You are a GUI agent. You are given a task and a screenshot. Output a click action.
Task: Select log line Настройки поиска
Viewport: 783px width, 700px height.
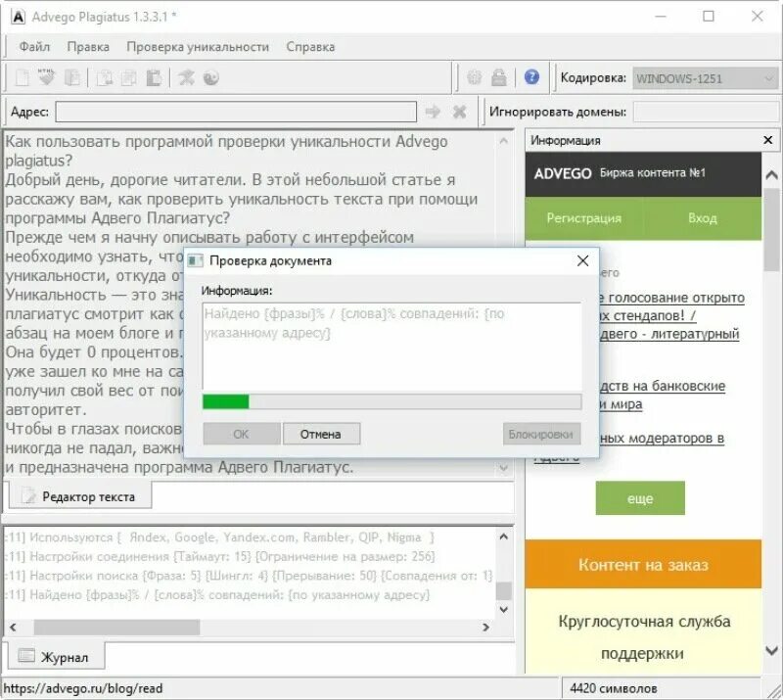click(249, 576)
